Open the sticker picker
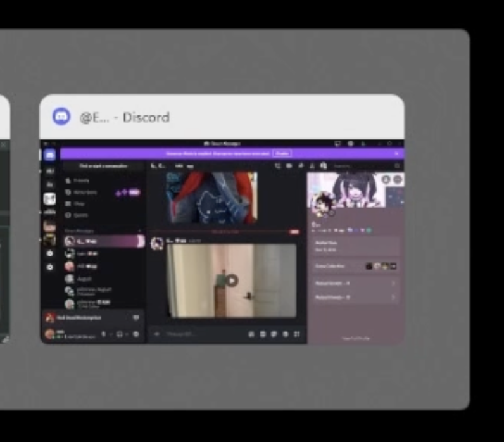The image size is (504, 442). coord(274,334)
